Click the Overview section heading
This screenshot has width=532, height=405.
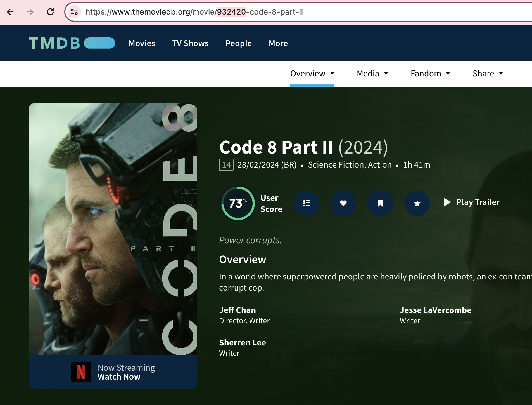pyautogui.click(x=243, y=260)
